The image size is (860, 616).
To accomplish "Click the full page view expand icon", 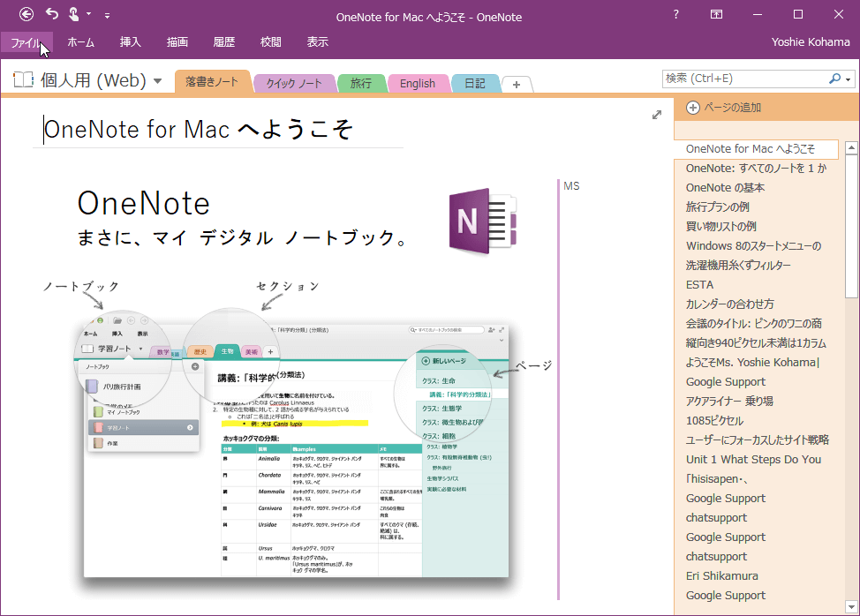I will coord(657,115).
